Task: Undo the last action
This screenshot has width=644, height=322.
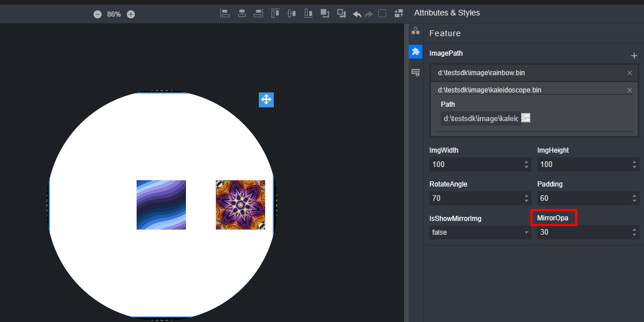Action: (x=357, y=14)
